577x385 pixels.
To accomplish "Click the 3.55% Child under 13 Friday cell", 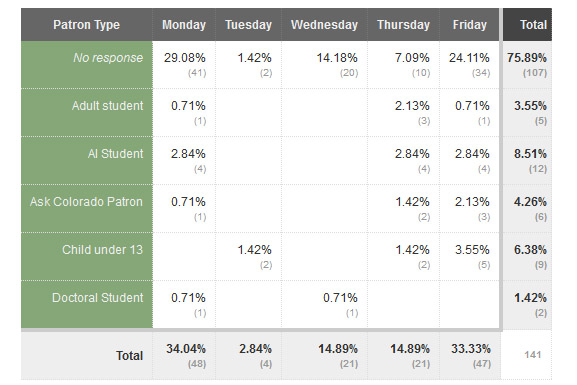I will tap(470, 257).
